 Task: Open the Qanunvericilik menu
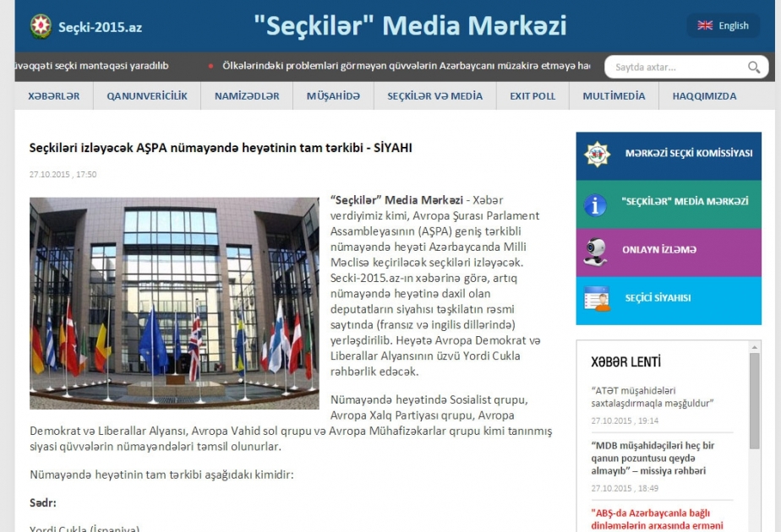pos(147,96)
